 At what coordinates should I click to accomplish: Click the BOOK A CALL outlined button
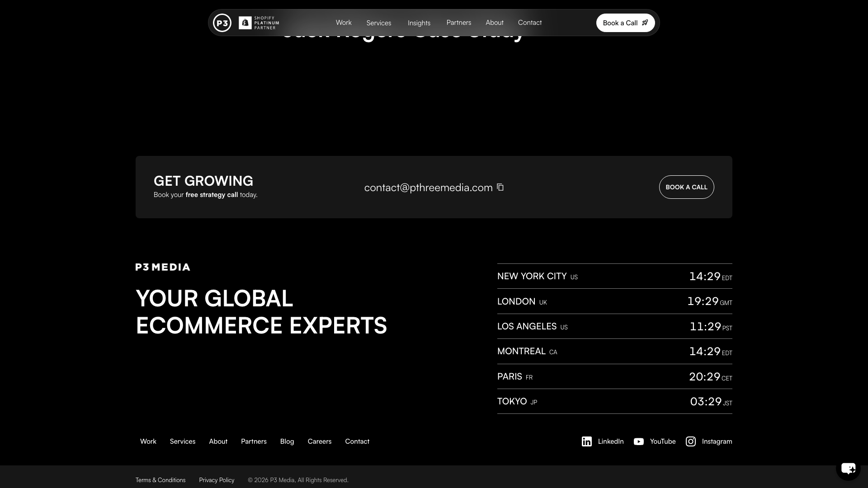tap(687, 187)
